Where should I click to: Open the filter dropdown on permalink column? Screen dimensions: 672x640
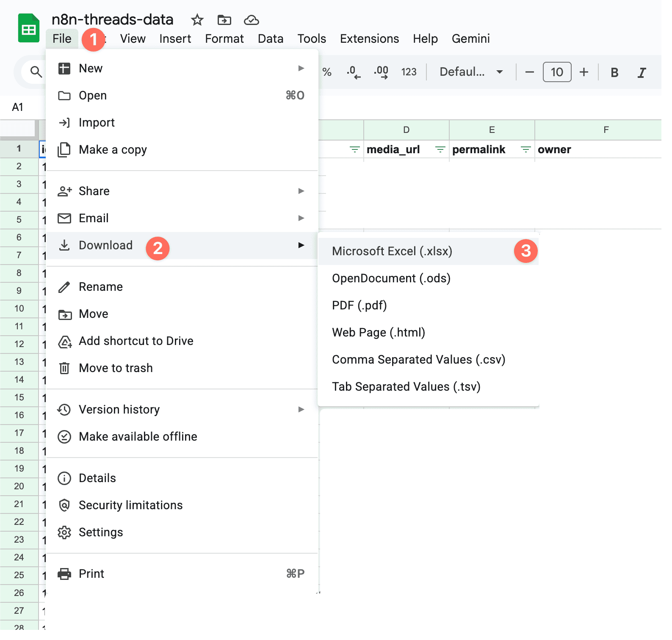[525, 149]
